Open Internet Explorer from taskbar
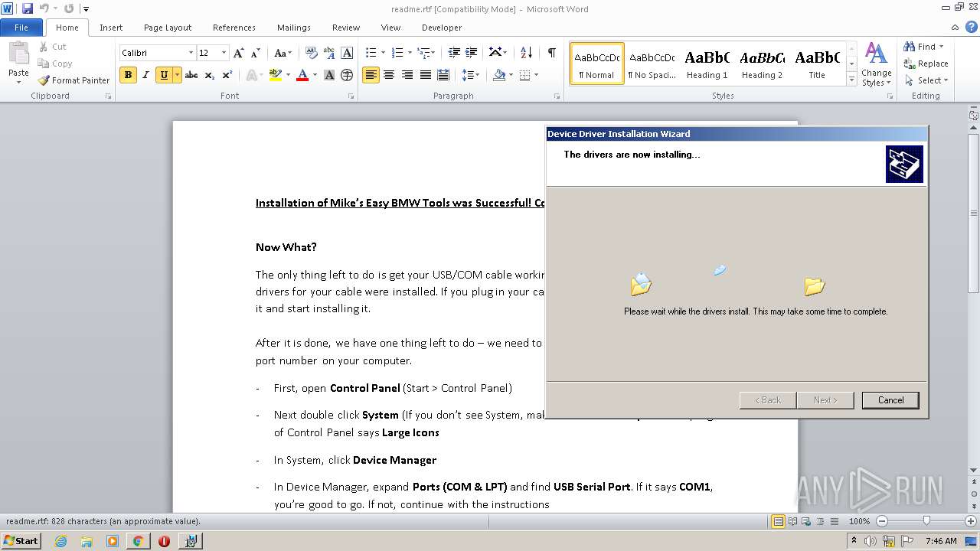Screen dimensions: 980x551 pos(60,541)
